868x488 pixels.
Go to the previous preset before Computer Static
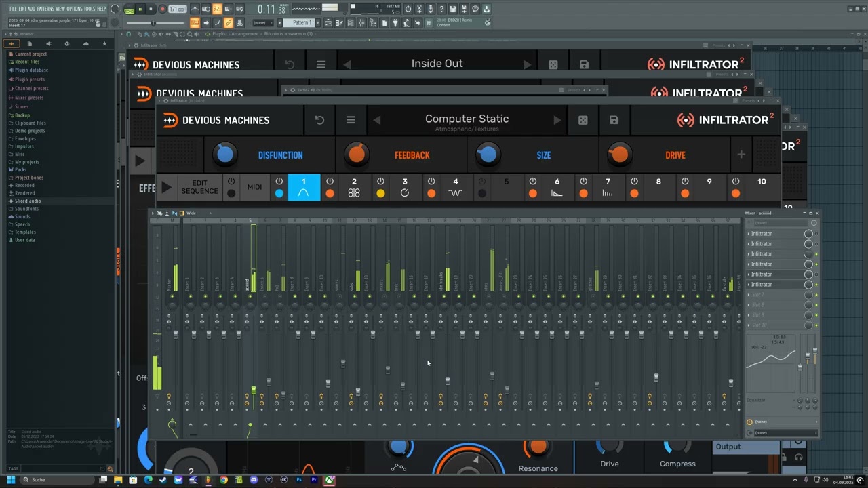[377, 120]
